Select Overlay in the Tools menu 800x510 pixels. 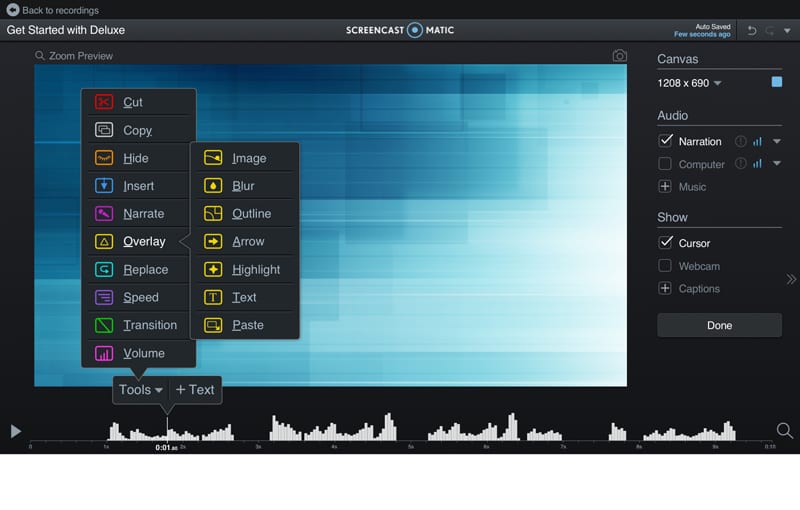click(138, 241)
